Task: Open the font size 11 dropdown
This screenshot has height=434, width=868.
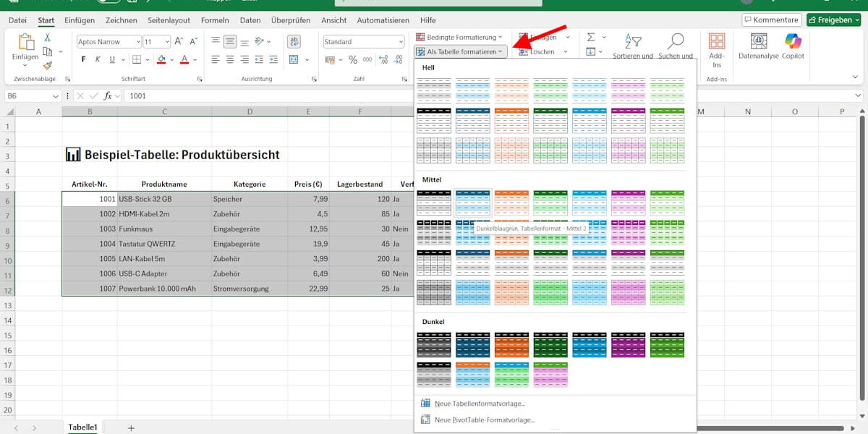Action: [x=167, y=42]
